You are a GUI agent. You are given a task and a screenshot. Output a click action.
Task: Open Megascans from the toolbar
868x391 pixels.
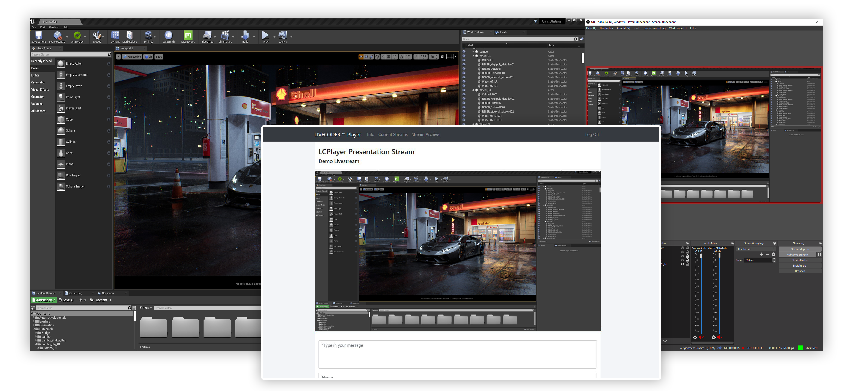(x=188, y=37)
